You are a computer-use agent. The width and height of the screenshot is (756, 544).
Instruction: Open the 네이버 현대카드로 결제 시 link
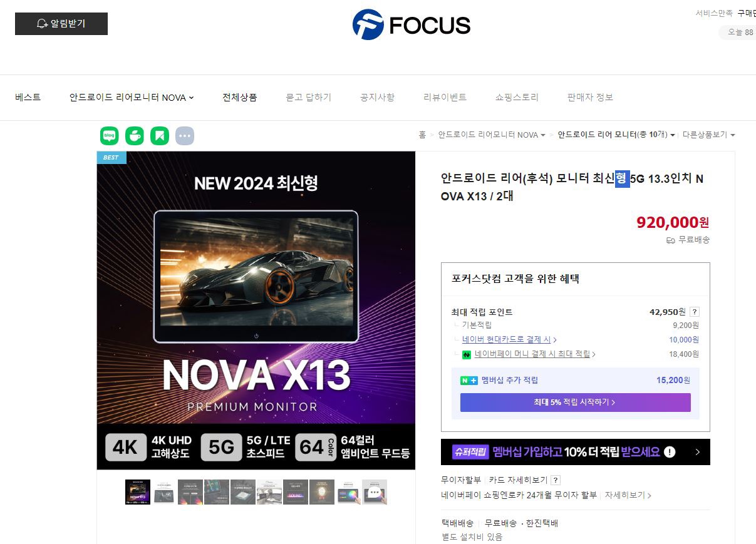(x=509, y=339)
